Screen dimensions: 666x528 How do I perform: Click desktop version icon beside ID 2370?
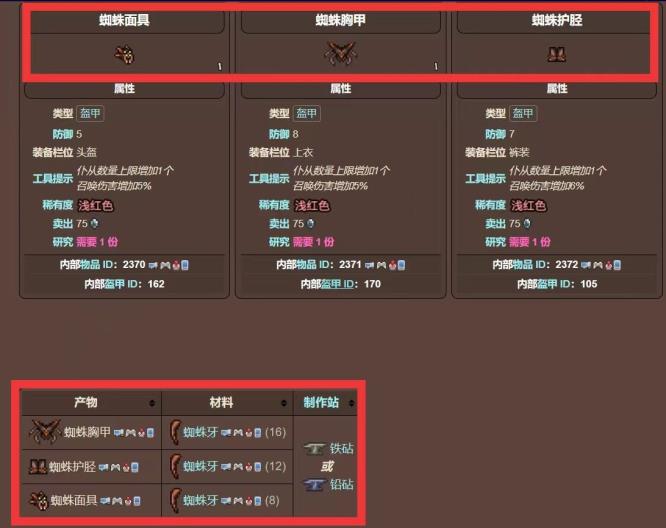[x=153, y=265]
